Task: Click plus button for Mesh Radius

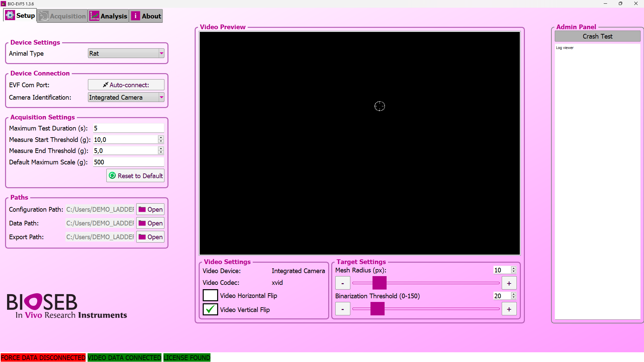Action: point(509,283)
